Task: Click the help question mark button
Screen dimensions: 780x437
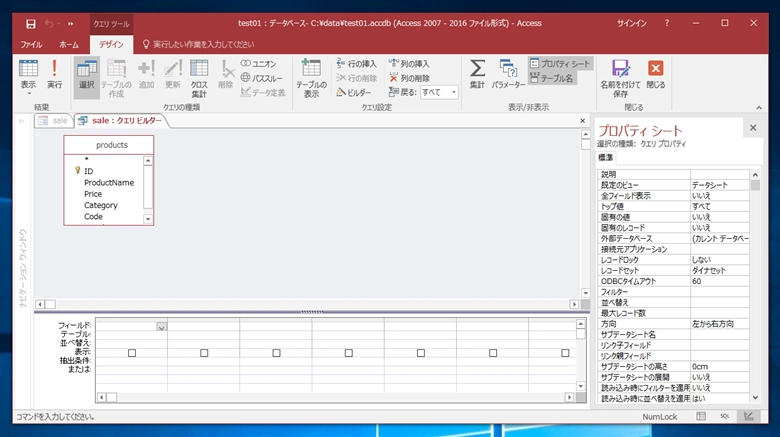Action: (667, 23)
